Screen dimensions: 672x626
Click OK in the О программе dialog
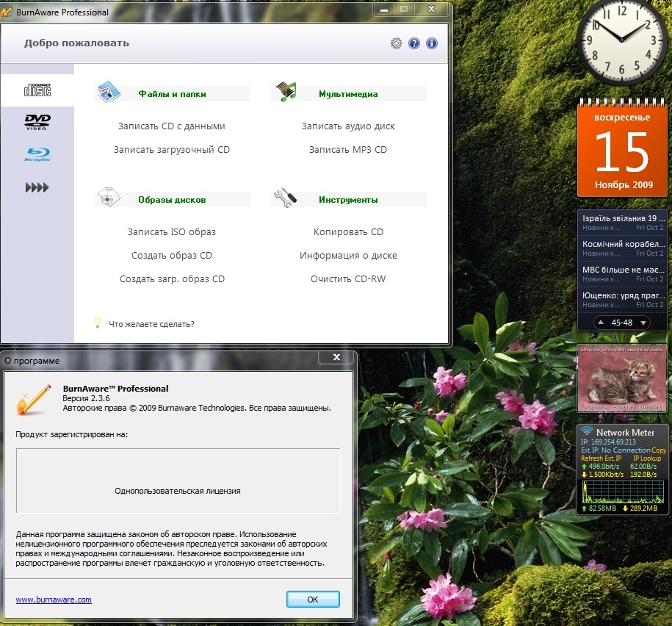point(313,600)
